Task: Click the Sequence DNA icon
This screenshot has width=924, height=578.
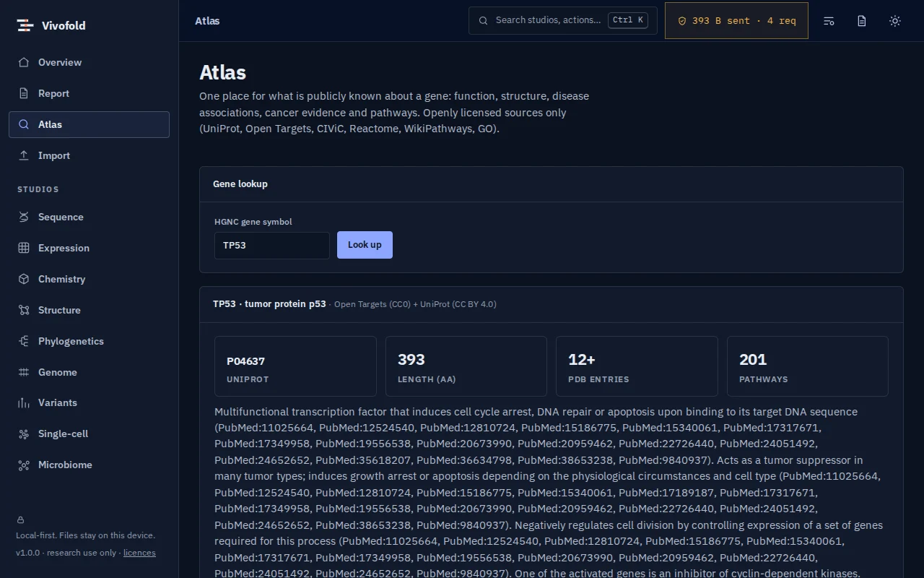Action: click(x=24, y=217)
